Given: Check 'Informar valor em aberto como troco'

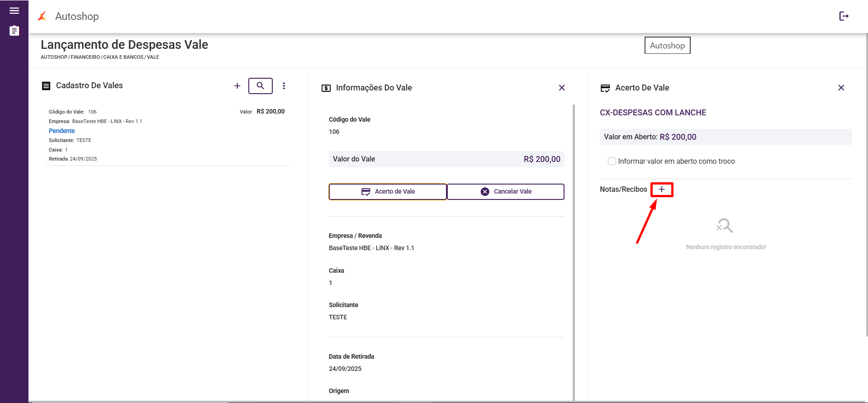Looking at the screenshot, I should [x=612, y=161].
